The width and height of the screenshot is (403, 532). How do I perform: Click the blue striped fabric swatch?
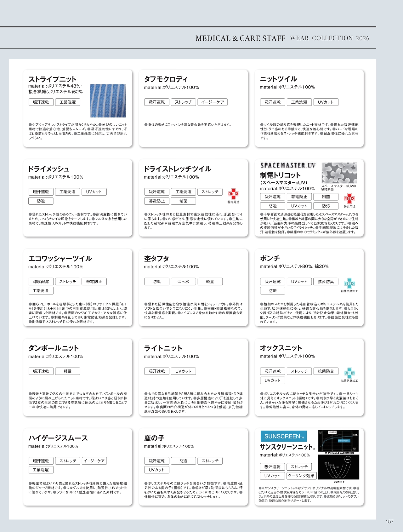coord(108,101)
